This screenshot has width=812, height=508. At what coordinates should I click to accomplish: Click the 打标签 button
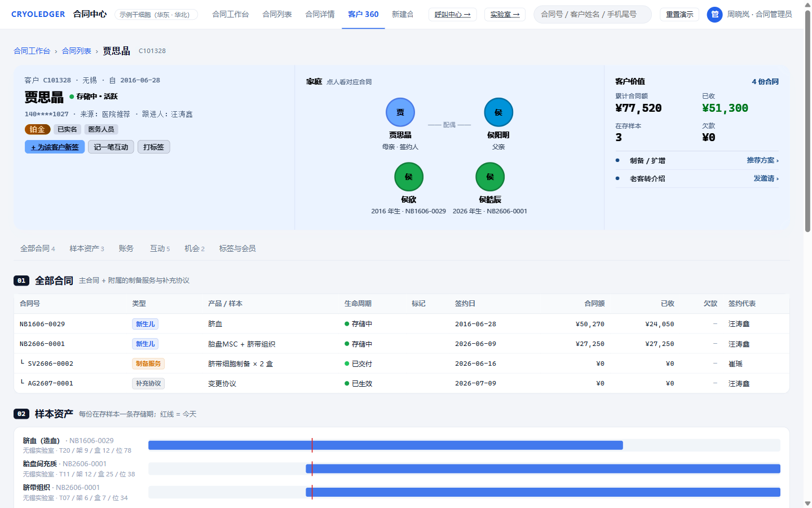pos(153,147)
